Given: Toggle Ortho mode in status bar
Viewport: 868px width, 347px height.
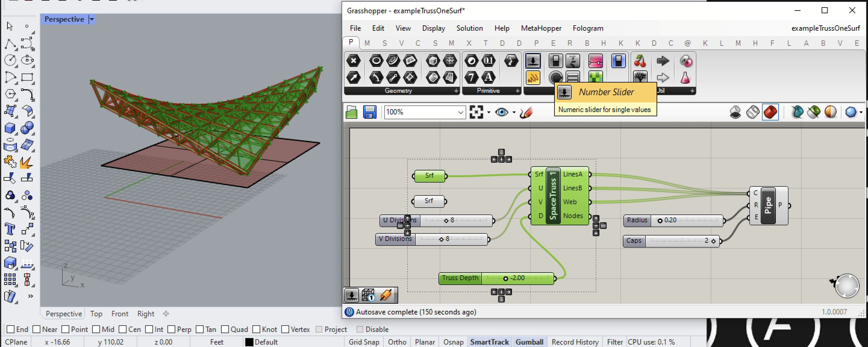Looking at the screenshot, I should (397, 342).
